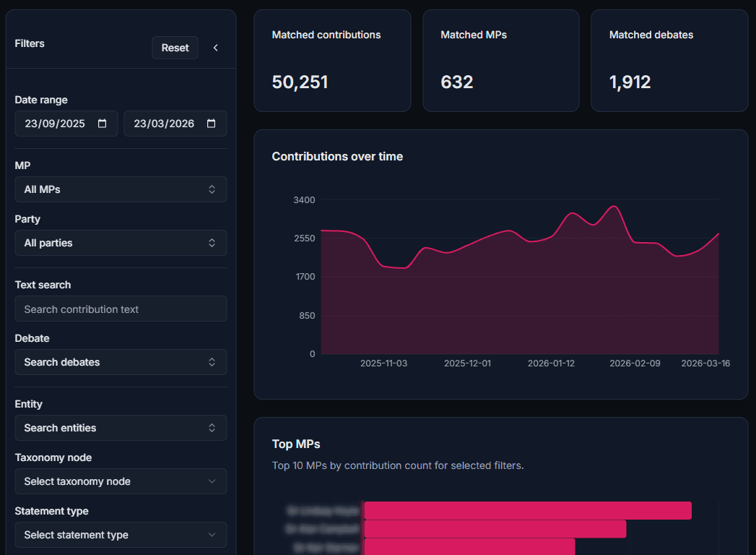Open the All parties dropdown
The width and height of the screenshot is (756, 555).
(121, 243)
